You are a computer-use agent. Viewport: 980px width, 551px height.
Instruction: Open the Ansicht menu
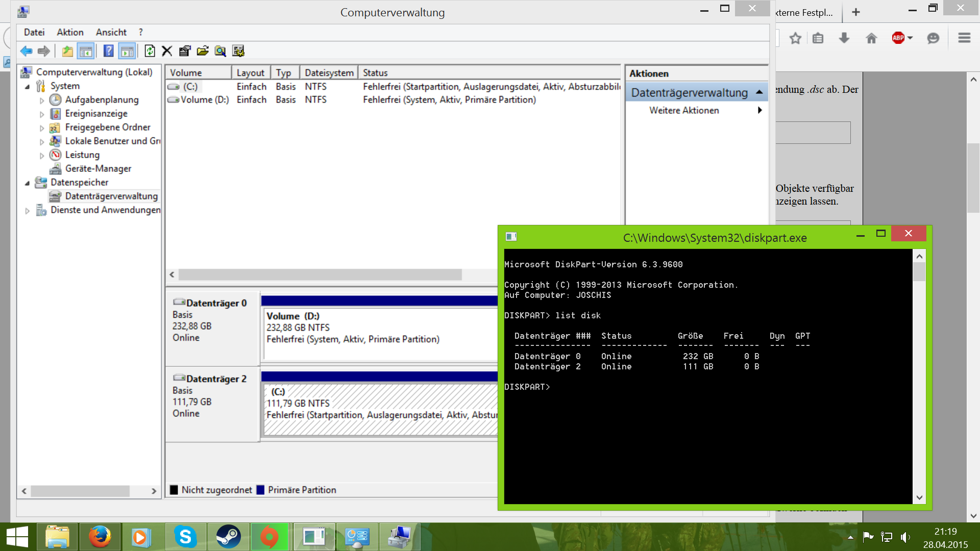coord(111,32)
